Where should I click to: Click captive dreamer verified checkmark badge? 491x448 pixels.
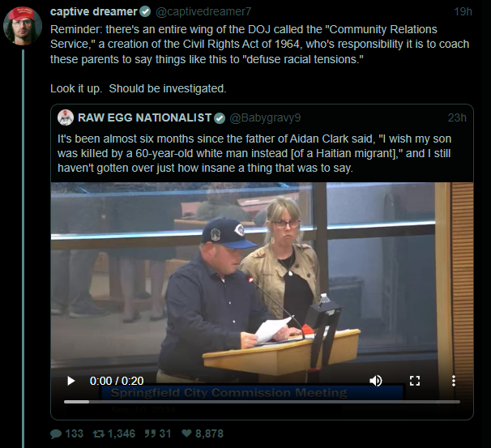[x=145, y=12]
